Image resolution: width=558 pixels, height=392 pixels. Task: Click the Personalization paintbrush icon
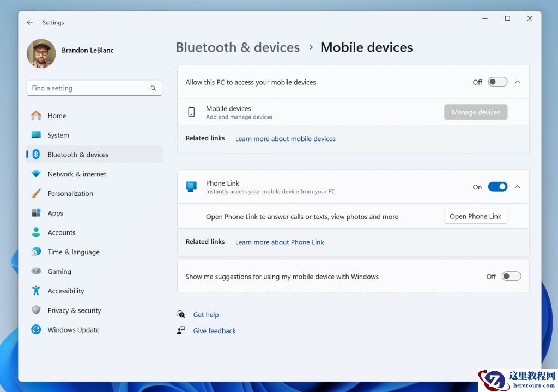click(x=35, y=193)
